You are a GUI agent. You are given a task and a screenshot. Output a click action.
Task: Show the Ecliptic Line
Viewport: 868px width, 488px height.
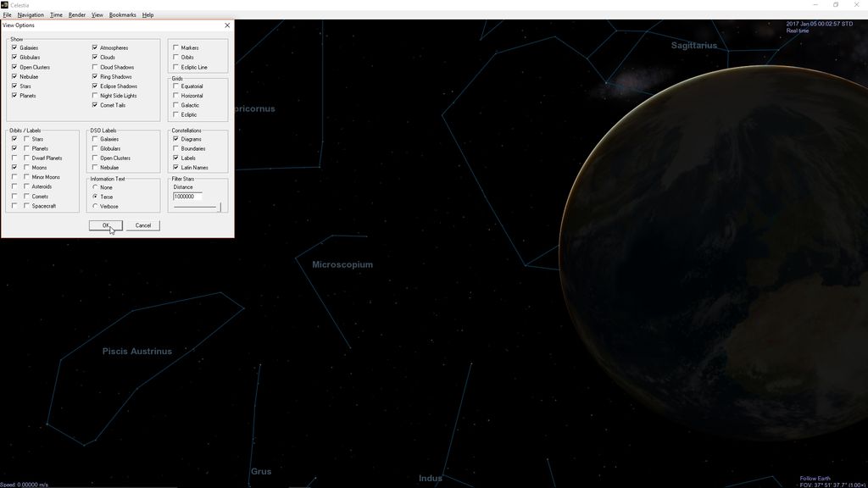pyautogui.click(x=176, y=67)
